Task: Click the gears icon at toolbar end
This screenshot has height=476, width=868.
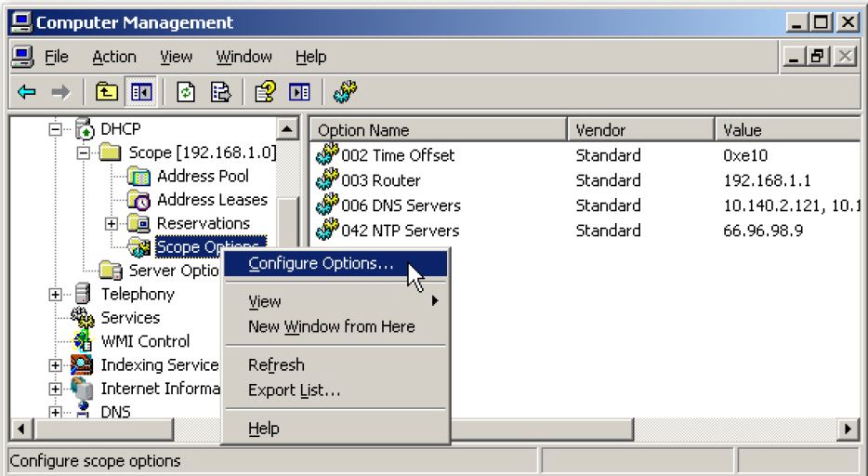Action: click(345, 91)
